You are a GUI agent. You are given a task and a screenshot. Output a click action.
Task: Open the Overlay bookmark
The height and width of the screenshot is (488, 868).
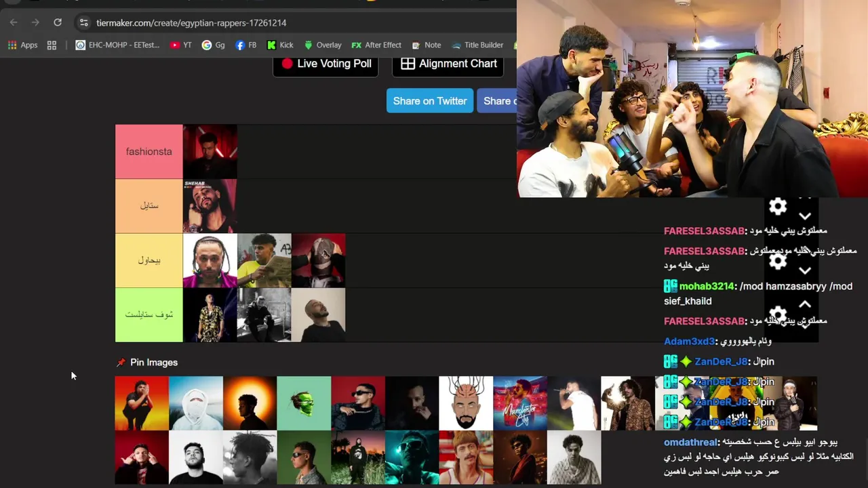tap(322, 45)
